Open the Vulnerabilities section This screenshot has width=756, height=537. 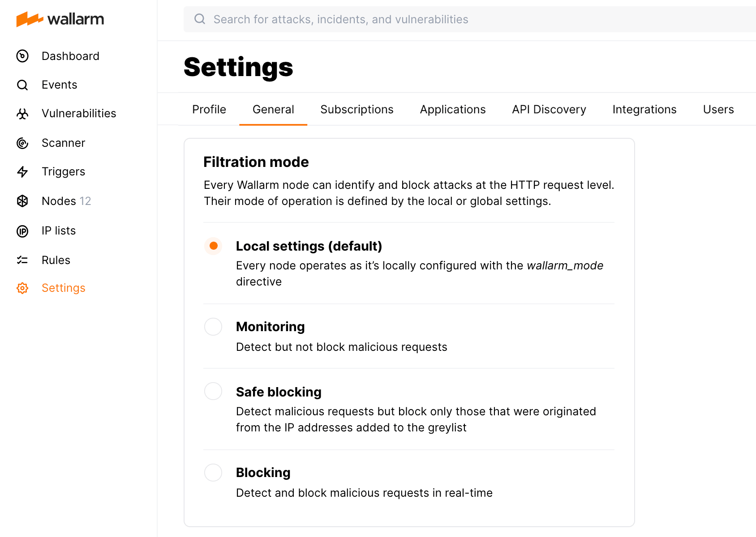click(x=22, y=113)
